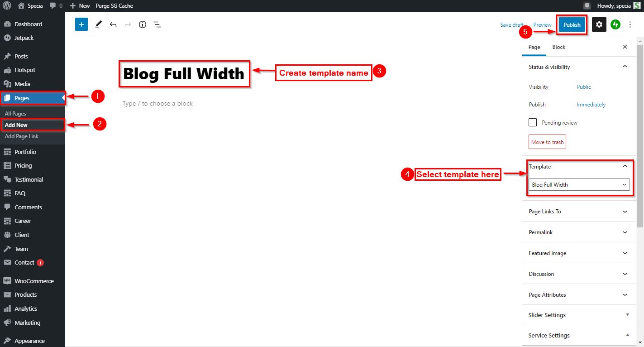Click the page title Blog Full Width
This screenshot has height=347, width=644.
tap(184, 73)
